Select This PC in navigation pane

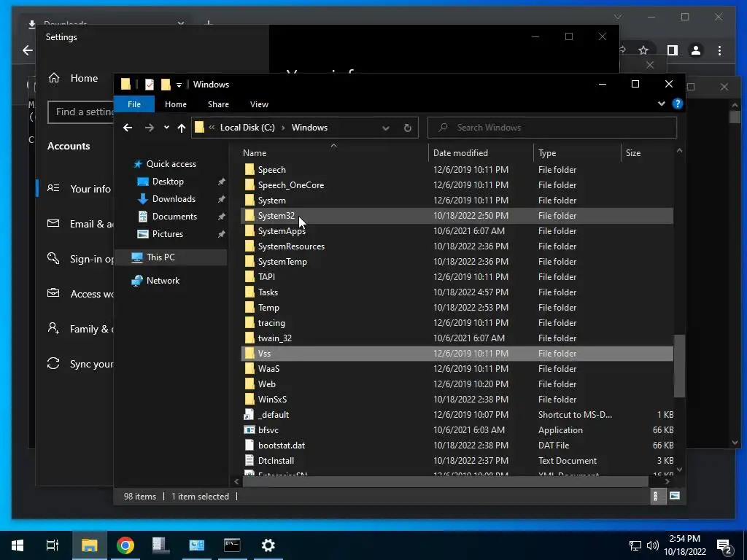pos(160,257)
